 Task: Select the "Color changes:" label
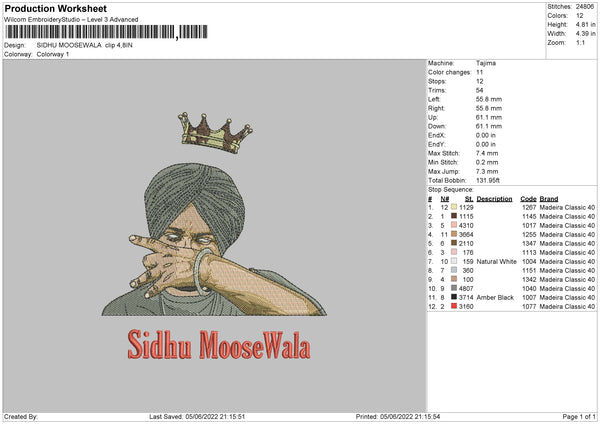pyautogui.click(x=450, y=72)
